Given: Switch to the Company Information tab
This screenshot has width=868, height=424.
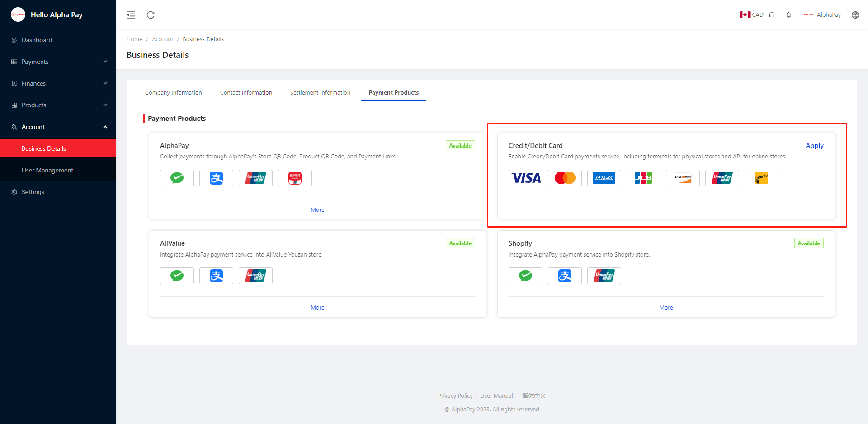Looking at the screenshot, I should [174, 92].
